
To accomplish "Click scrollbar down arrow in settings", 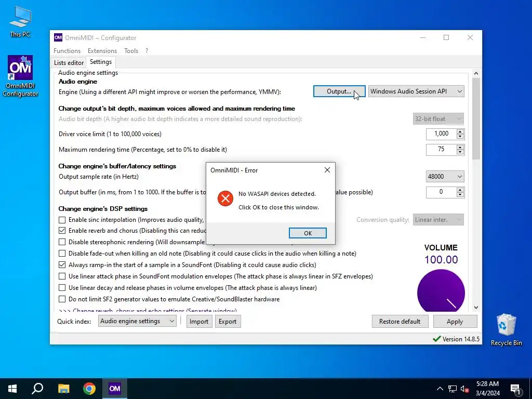I will click(476, 308).
